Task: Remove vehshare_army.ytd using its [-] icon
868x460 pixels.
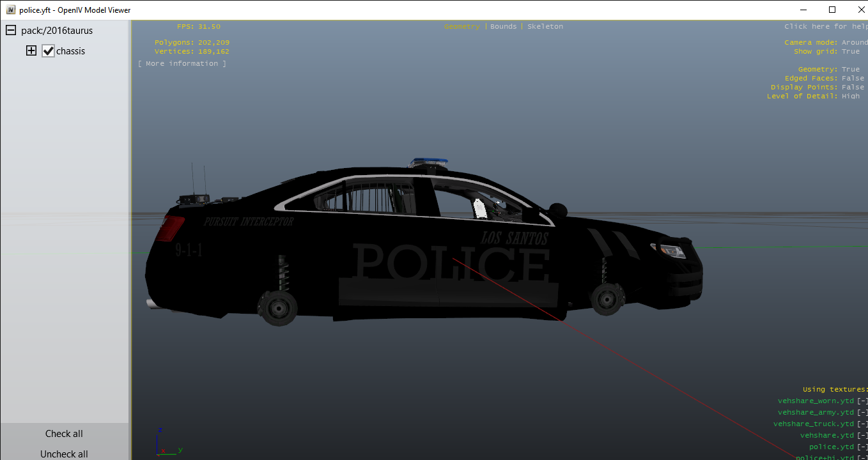Action: tap(862, 413)
